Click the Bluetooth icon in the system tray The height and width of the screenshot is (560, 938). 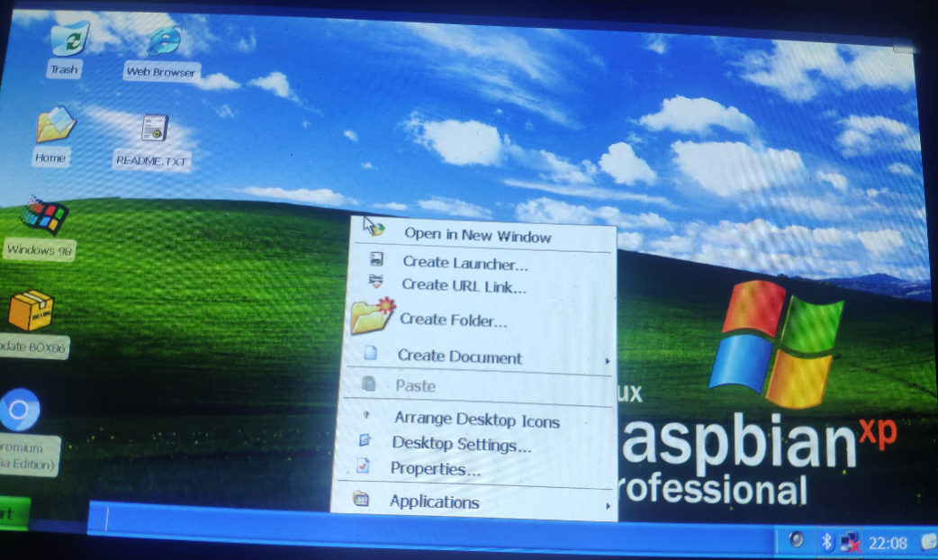pyautogui.click(x=825, y=542)
